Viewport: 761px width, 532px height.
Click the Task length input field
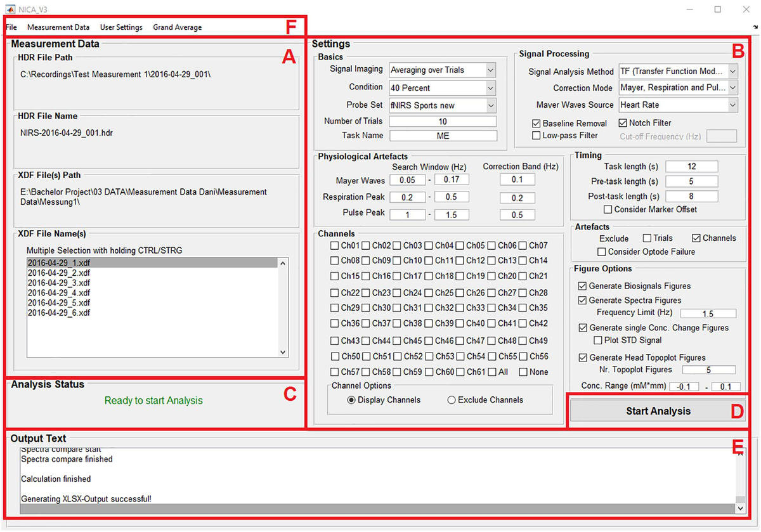(691, 167)
